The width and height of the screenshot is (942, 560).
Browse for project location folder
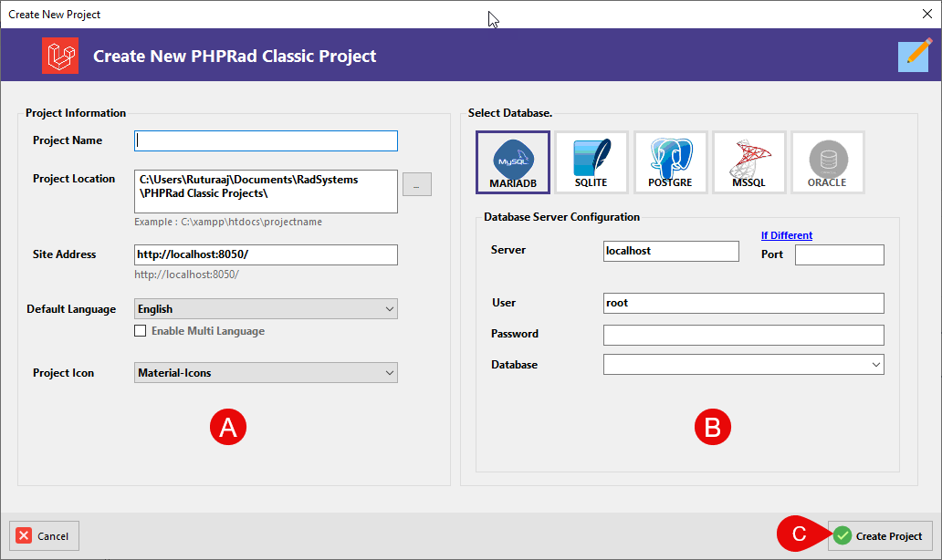pyautogui.click(x=417, y=184)
